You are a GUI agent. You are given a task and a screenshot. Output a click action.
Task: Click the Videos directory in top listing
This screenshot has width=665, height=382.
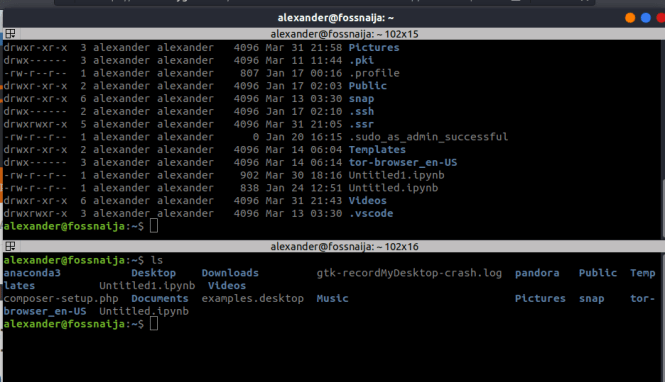pyautogui.click(x=367, y=201)
